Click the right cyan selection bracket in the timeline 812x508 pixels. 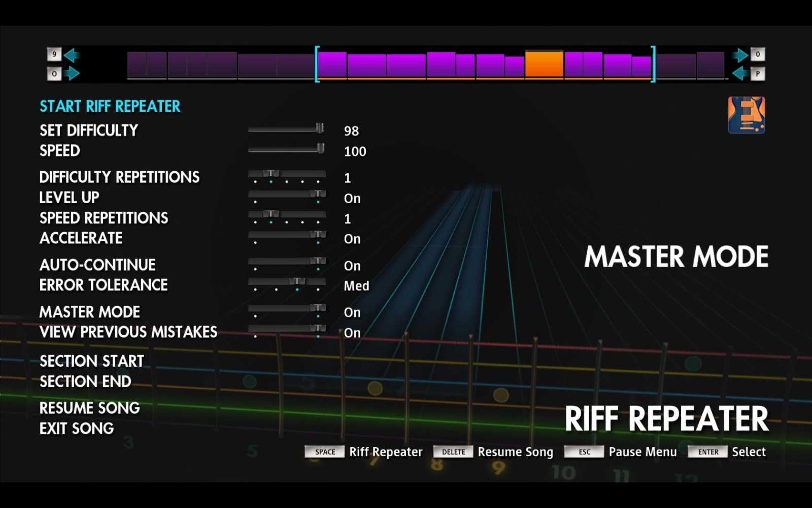click(x=653, y=64)
